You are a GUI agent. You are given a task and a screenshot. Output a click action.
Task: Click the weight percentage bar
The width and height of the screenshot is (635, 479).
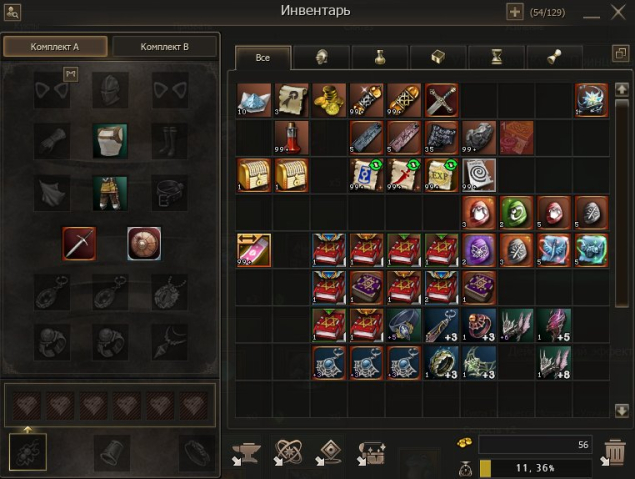536,468
